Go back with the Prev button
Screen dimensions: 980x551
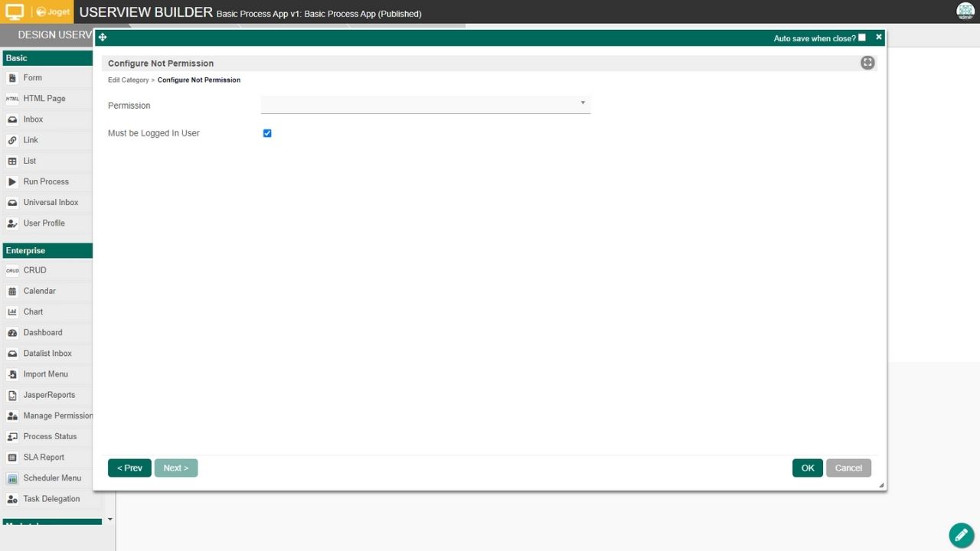point(129,468)
